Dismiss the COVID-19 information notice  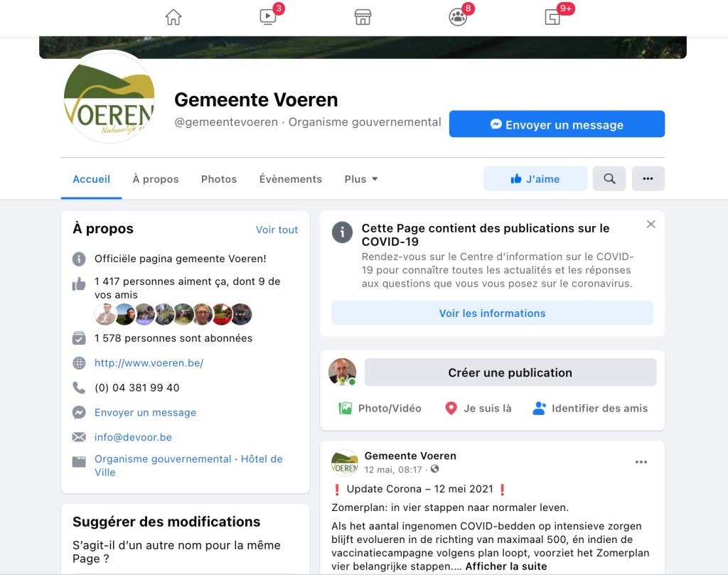tap(651, 224)
